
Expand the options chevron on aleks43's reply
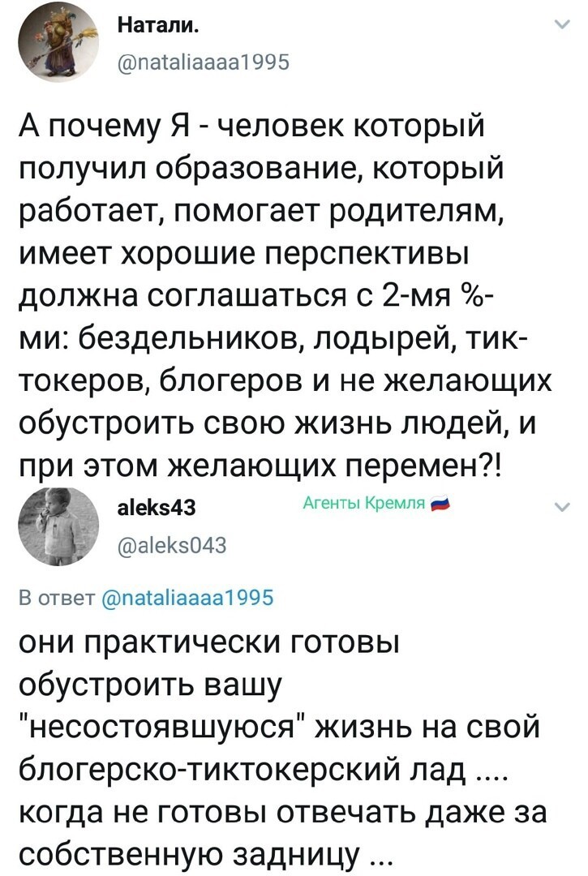pos(562,507)
